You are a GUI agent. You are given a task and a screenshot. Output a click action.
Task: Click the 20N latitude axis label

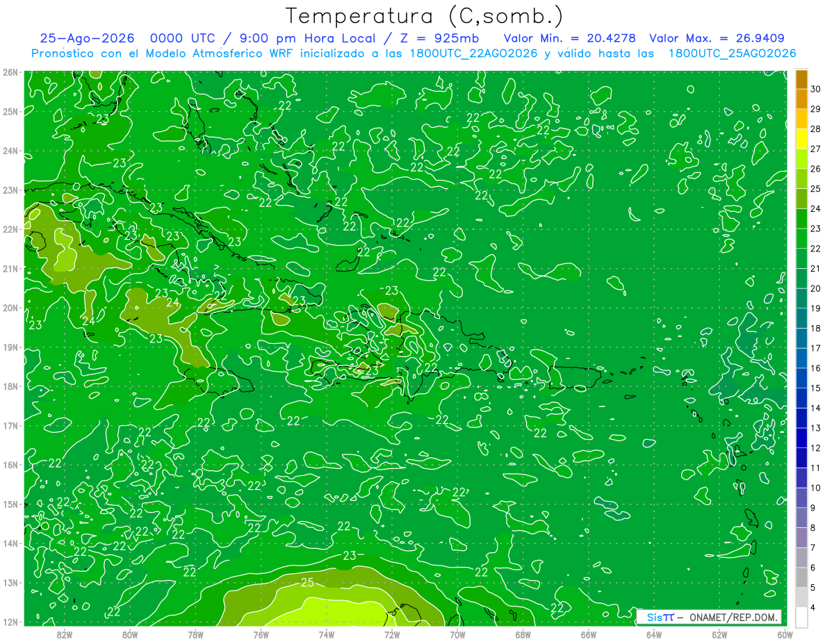tap(10, 308)
